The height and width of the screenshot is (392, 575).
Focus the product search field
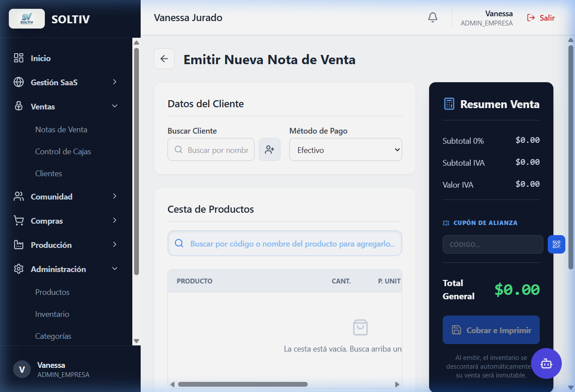tap(285, 243)
